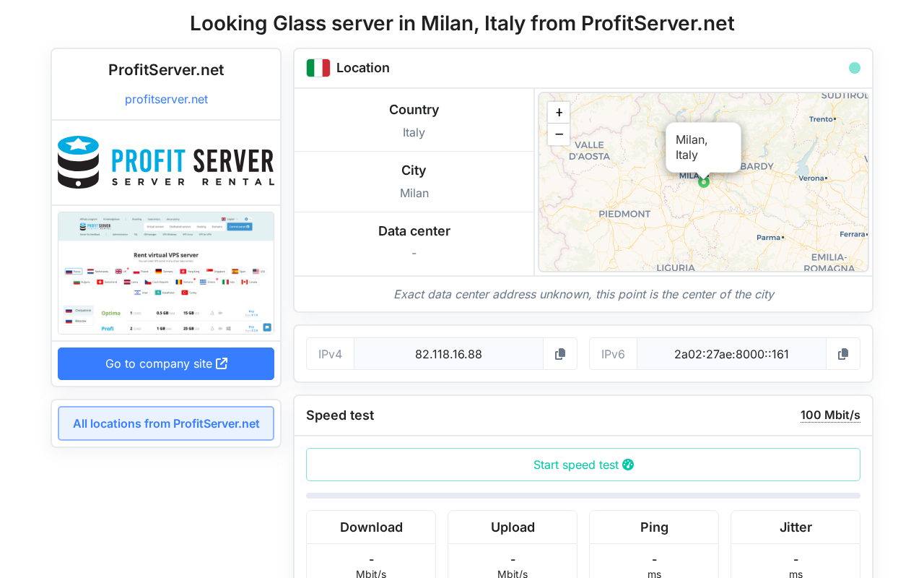Image resolution: width=924 pixels, height=578 pixels.
Task: Click the green status indicator dot
Action: pos(855,68)
